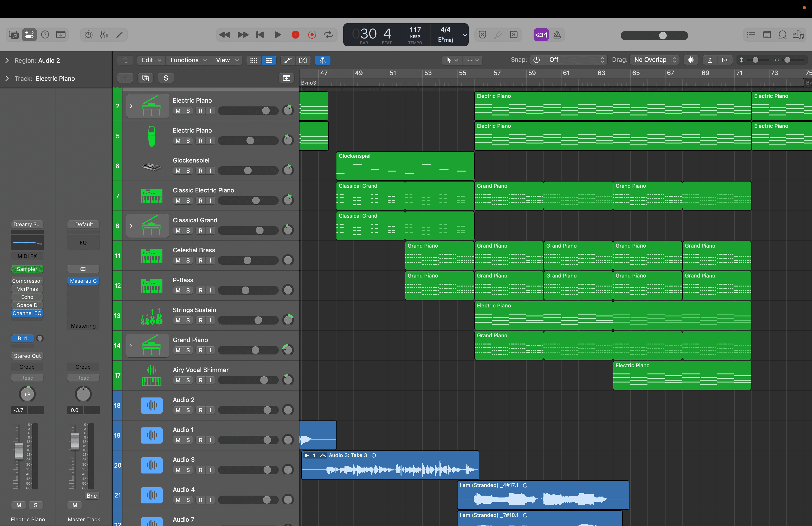812x526 pixels.
Task: Expand the Classical Grand track stack
Action: point(131,226)
